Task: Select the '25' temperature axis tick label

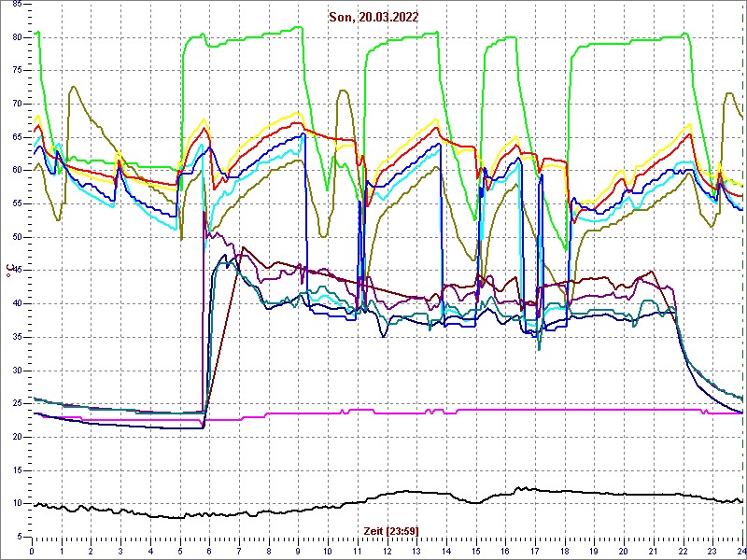Action: pos(16,404)
